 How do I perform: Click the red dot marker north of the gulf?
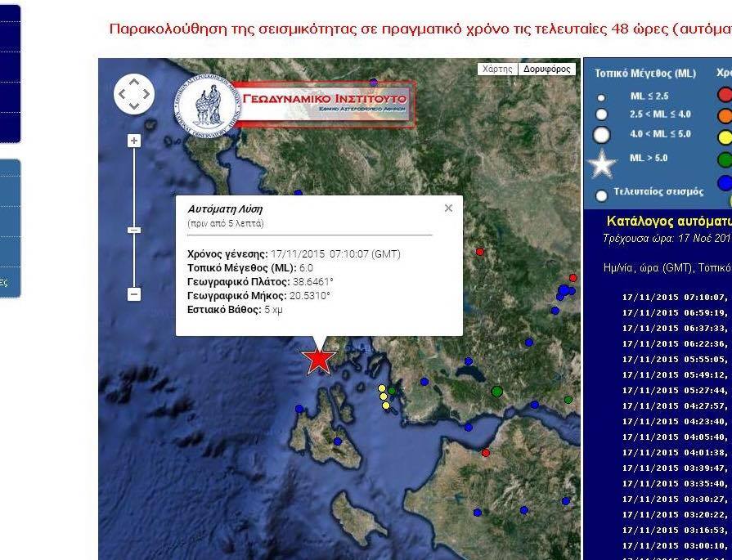coord(480,252)
